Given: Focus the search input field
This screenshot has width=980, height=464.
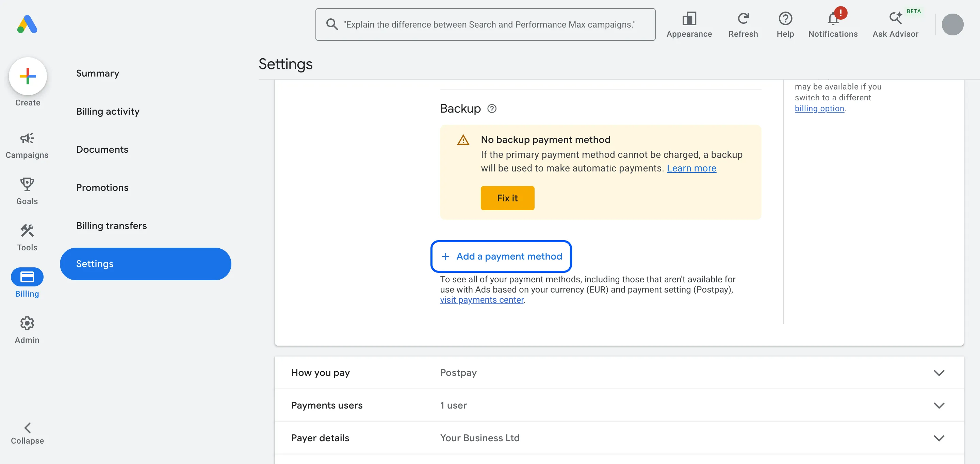Looking at the screenshot, I should click(x=485, y=24).
